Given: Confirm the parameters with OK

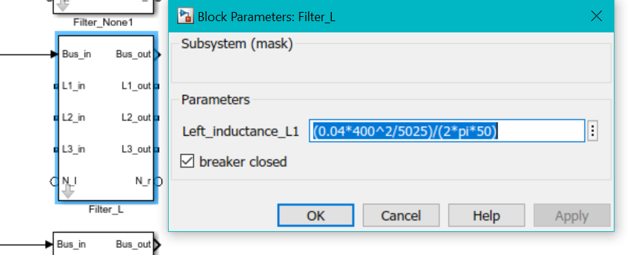Looking at the screenshot, I should pos(316,216).
